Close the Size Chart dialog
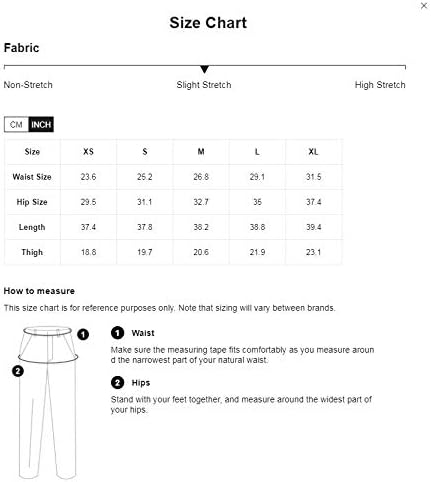The height and width of the screenshot is (482, 431). [x=424, y=6]
